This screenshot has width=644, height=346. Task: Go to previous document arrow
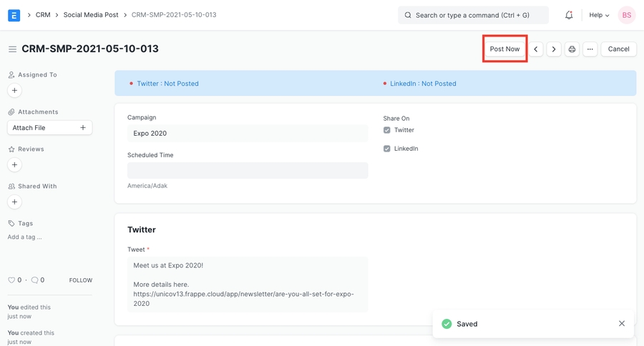click(x=536, y=49)
